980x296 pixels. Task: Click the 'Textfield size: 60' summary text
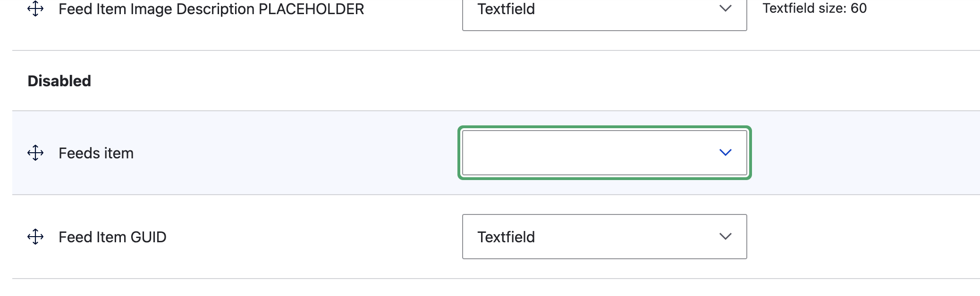814,8
